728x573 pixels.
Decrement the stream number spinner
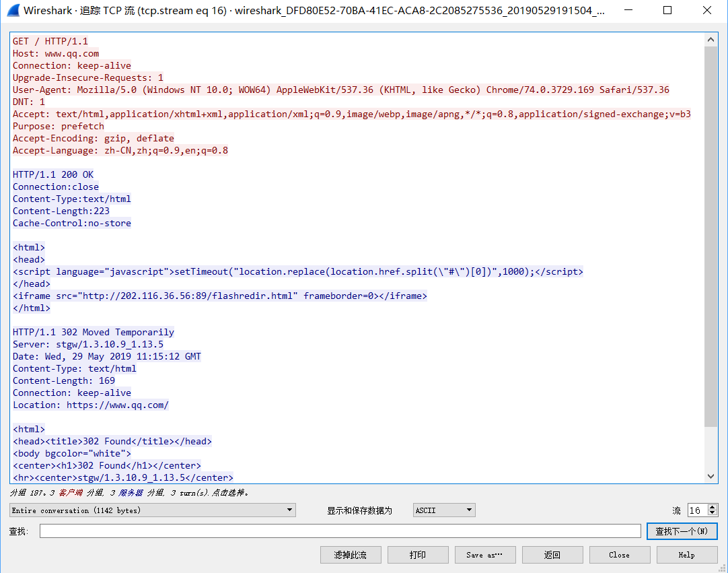[713, 514]
